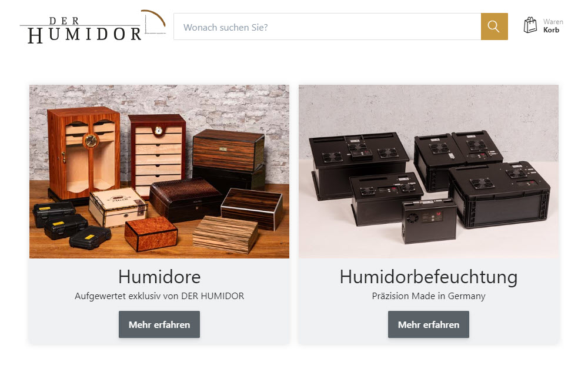588x368 pixels.
Task: Click the cream cigar-labeled box in photo
Action: 118,207
